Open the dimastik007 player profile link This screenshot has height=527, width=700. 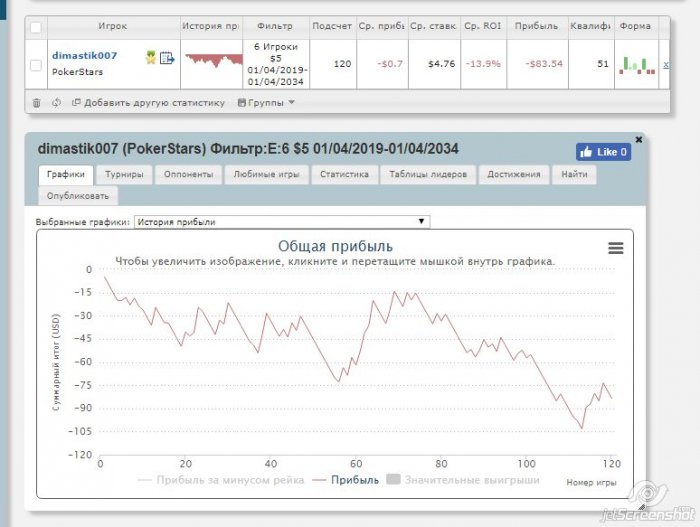click(84, 56)
